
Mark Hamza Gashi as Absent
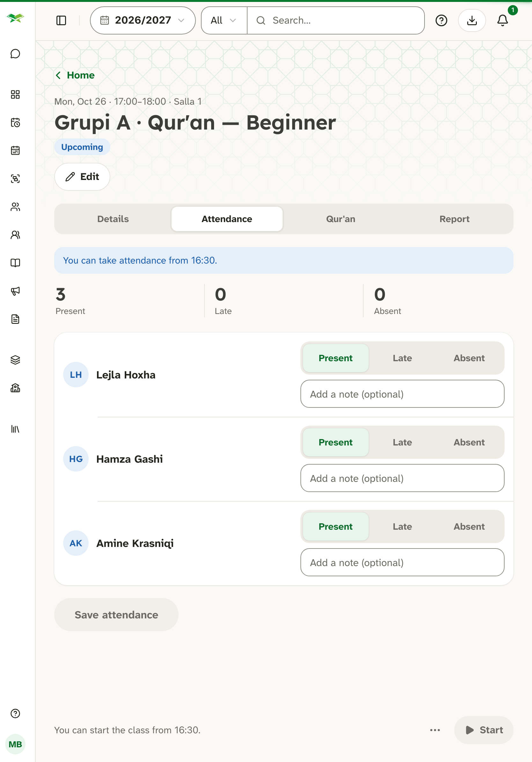pyautogui.click(x=469, y=442)
